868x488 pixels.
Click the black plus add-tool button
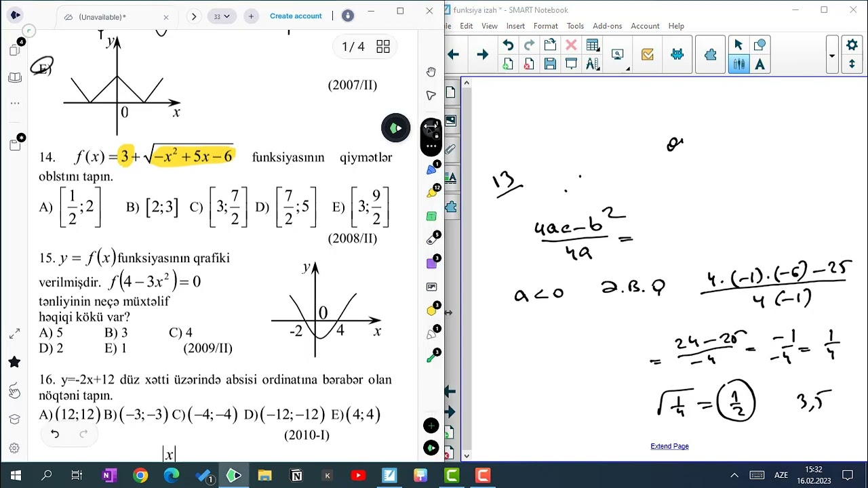coord(431,426)
